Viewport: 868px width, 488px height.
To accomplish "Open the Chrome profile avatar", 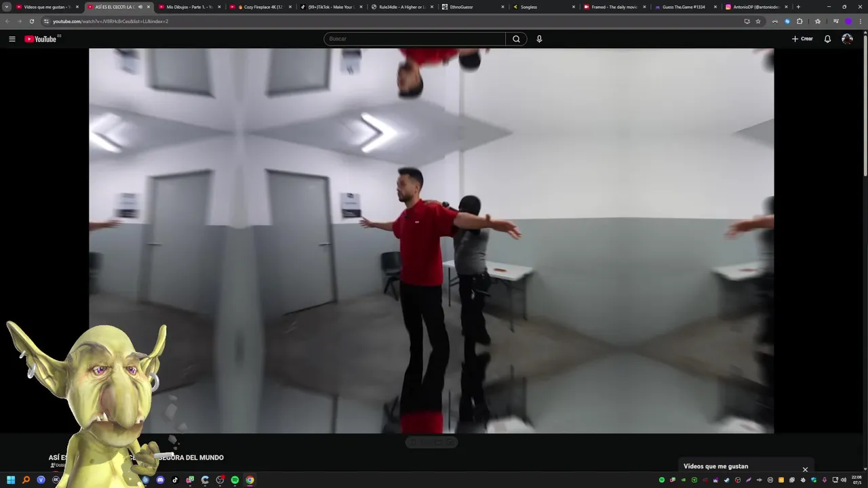I will coord(848,21).
